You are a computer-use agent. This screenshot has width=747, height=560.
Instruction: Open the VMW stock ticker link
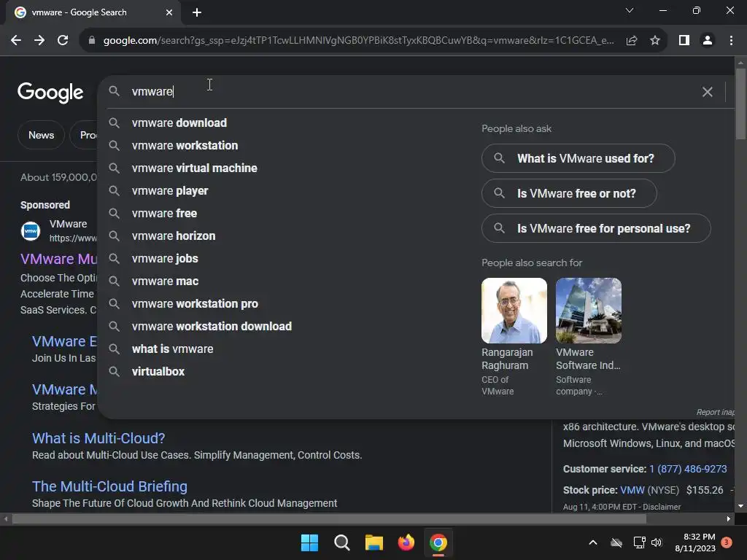click(632, 490)
